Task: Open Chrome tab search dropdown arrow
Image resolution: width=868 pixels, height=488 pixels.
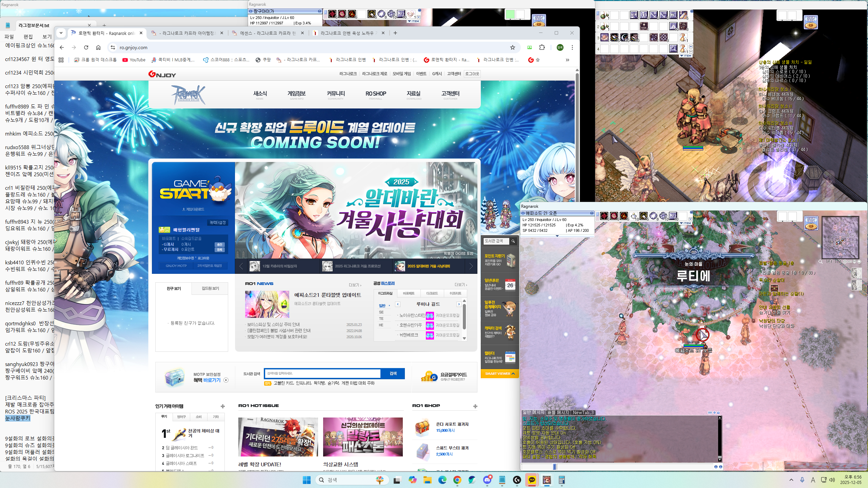Action: [61, 33]
